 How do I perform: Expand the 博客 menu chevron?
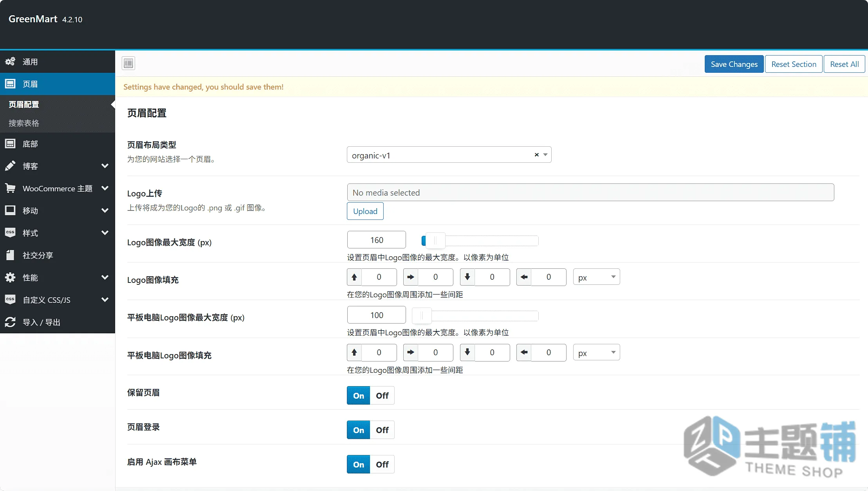[x=105, y=166]
